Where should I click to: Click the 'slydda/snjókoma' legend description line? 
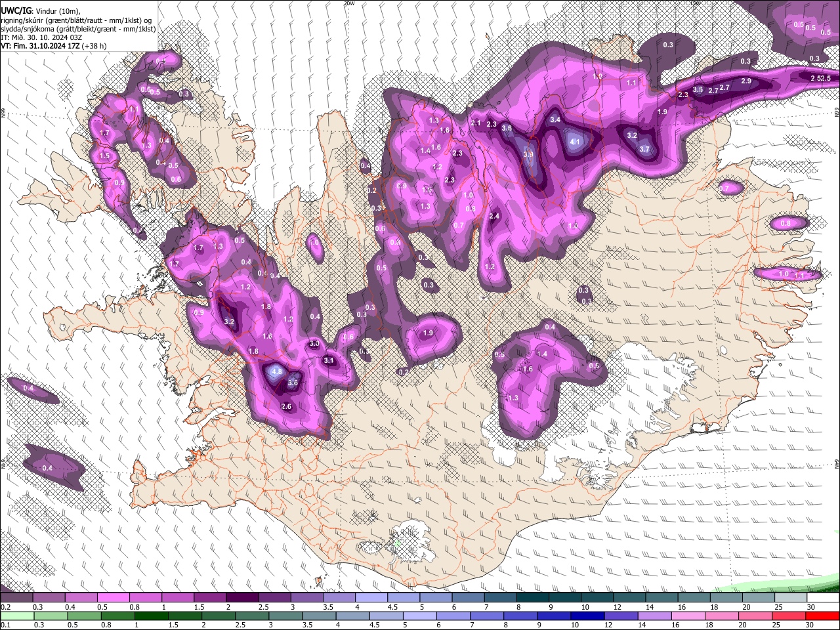tap(78, 29)
